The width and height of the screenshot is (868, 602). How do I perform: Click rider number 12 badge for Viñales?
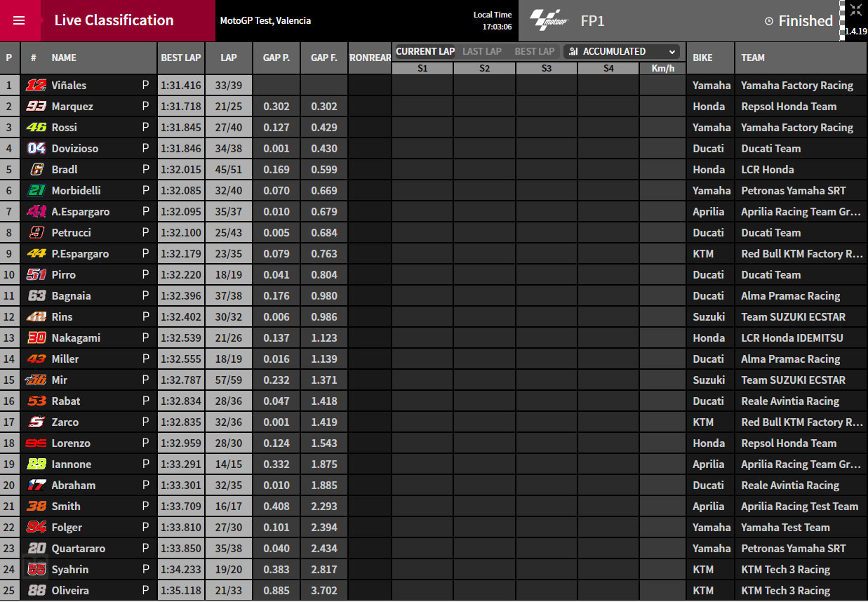tap(35, 85)
